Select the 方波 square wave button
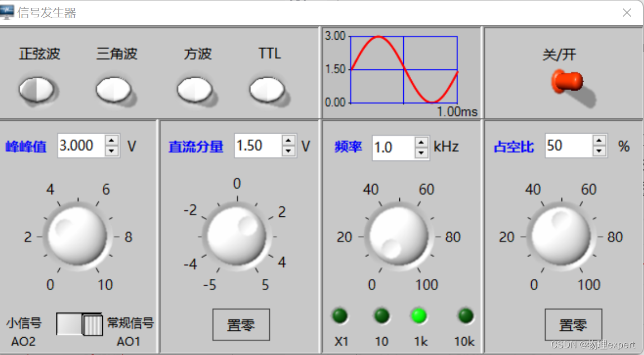 (x=195, y=89)
